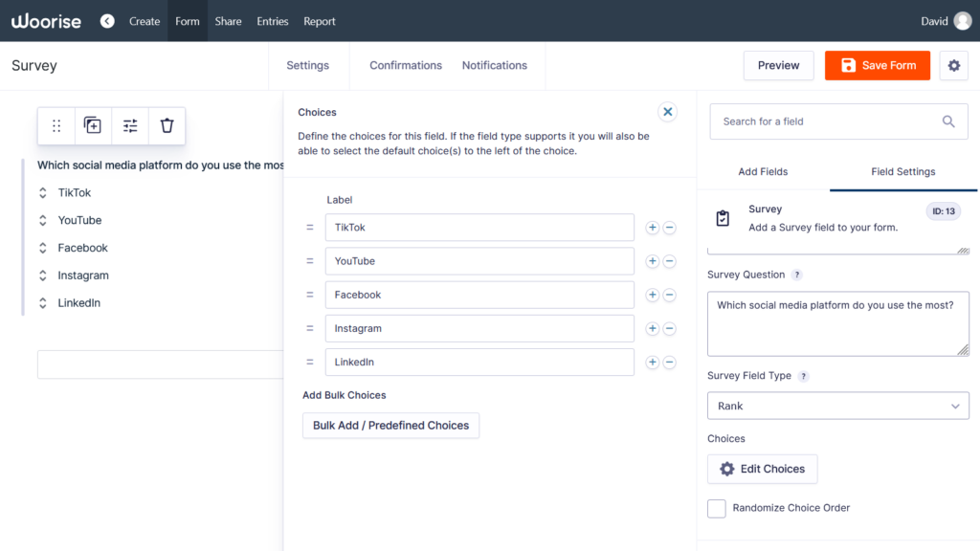Add a choice after TikTok
This screenshot has width=980, height=551.
click(x=653, y=228)
